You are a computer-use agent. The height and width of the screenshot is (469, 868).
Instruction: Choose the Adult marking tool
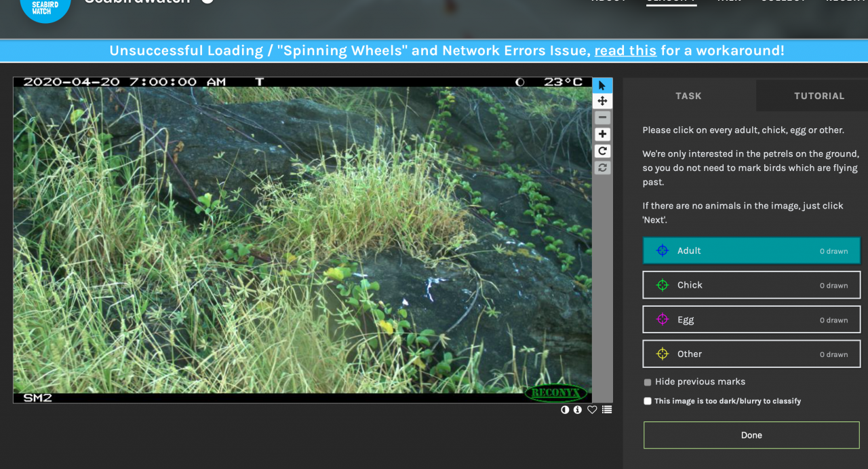click(751, 250)
